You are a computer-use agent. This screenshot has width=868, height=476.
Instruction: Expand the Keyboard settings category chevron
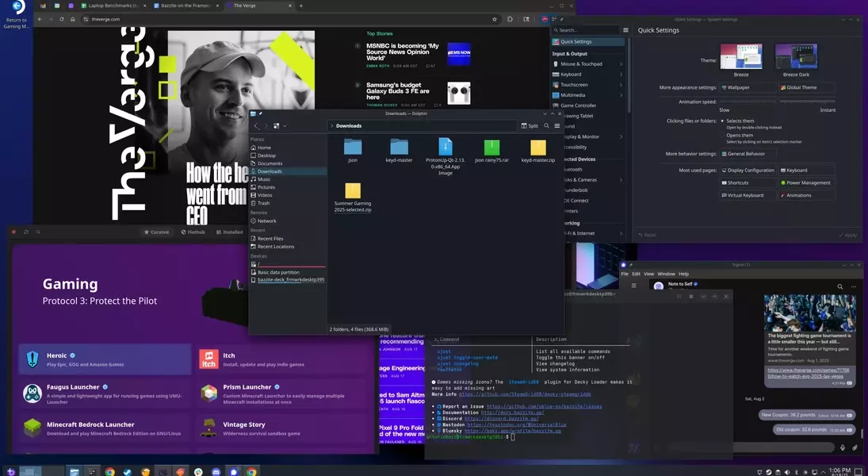(621, 75)
